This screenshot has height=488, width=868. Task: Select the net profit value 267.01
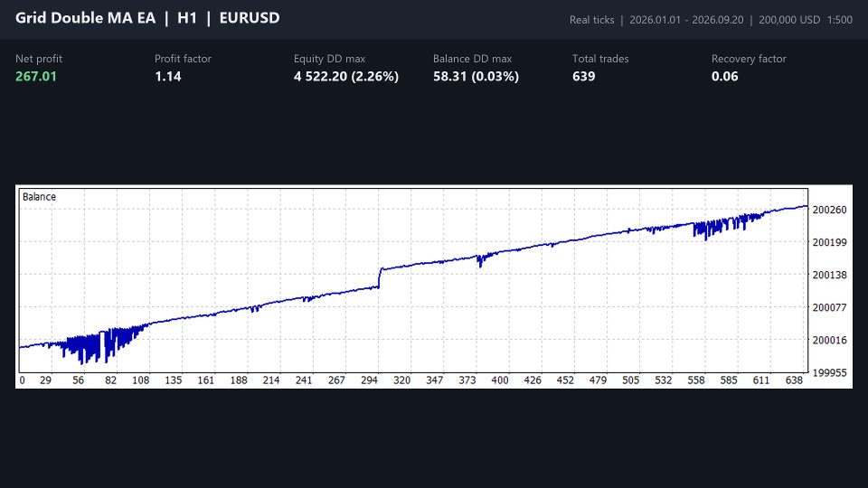point(36,76)
